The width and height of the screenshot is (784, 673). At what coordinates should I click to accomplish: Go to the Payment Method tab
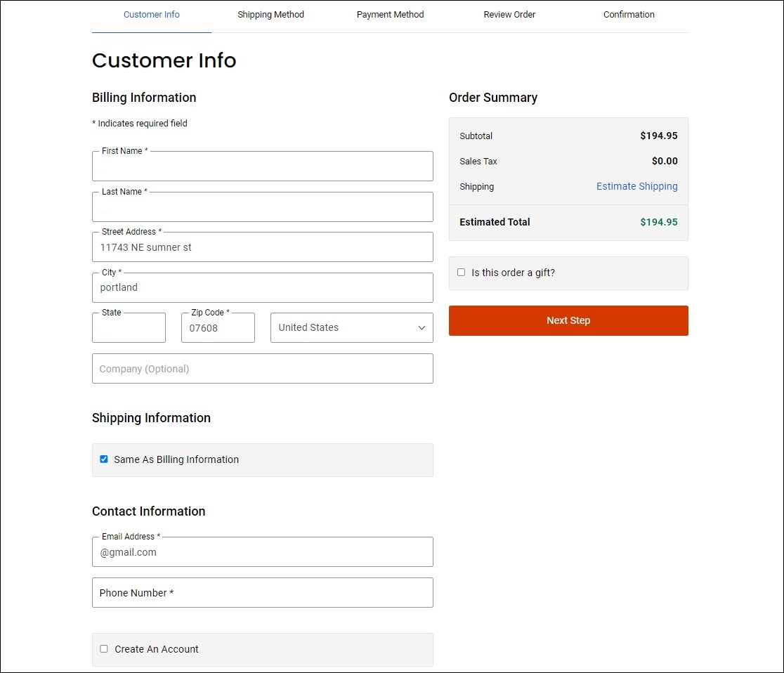(x=390, y=15)
